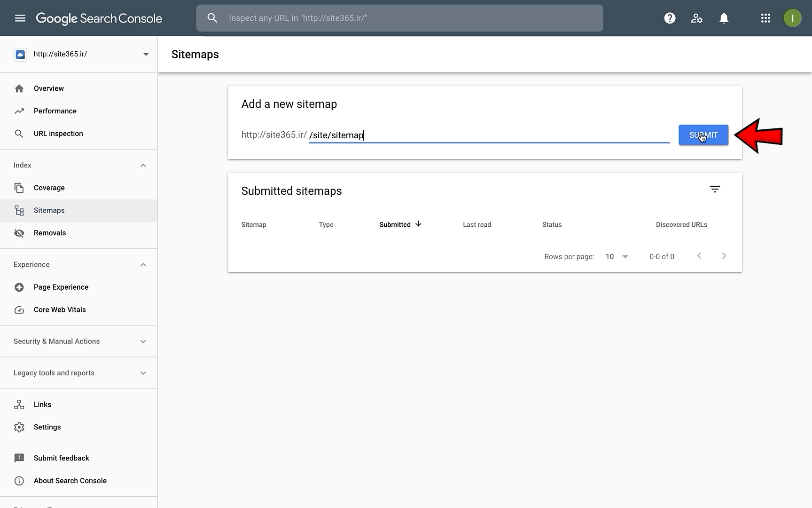The width and height of the screenshot is (812, 508).
Task: Go to next page of sitemaps
Action: [x=724, y=256]
